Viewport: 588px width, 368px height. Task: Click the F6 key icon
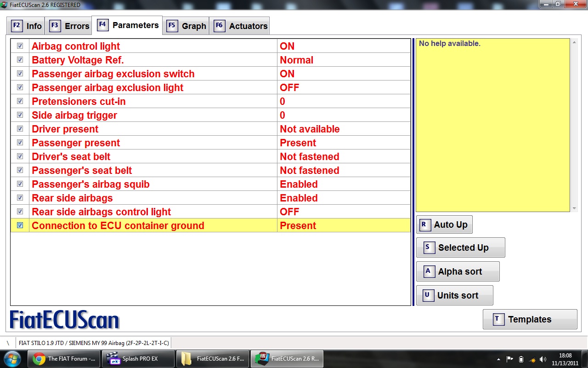point(219,25)
